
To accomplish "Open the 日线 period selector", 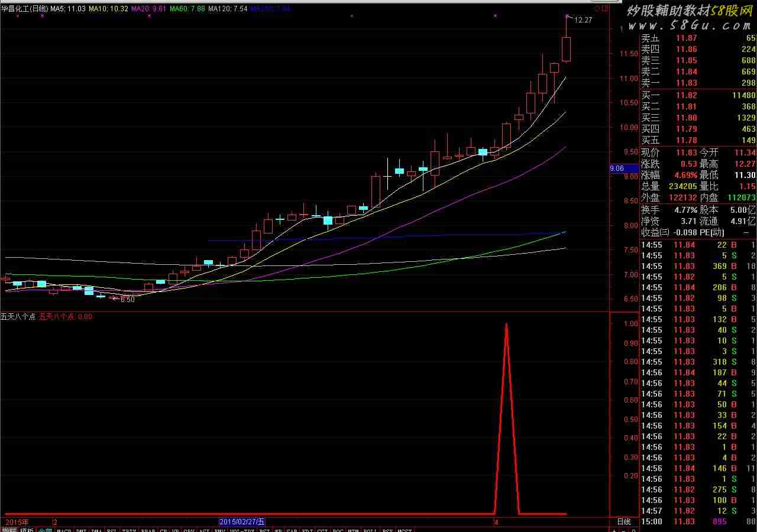I will click(624, 522).
